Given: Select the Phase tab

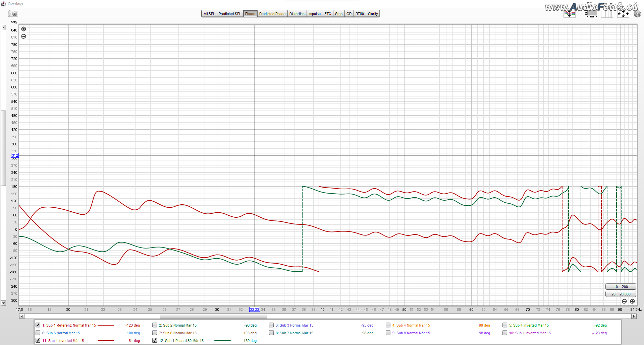Looking at the screenshot, I should pos(250,14).
